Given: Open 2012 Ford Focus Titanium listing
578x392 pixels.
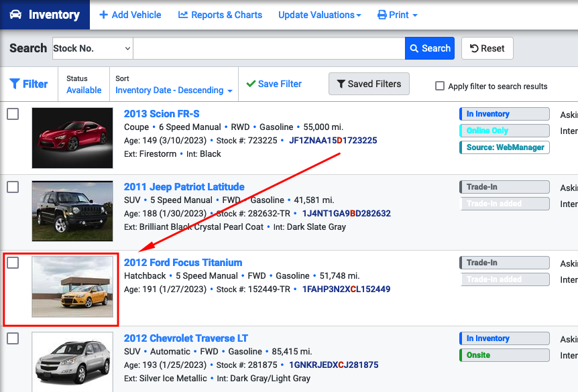Looking at the screenshot, I should click(x=183, y=263).
